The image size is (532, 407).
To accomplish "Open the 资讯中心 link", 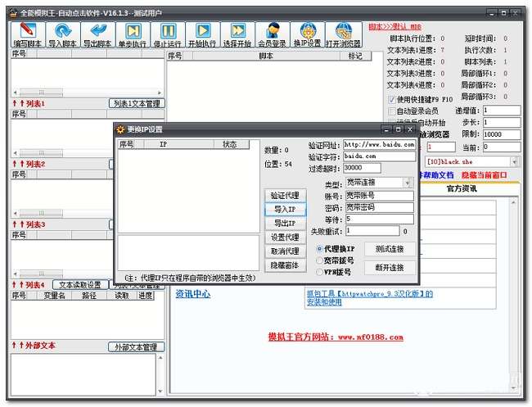I will tap(192, 294).
